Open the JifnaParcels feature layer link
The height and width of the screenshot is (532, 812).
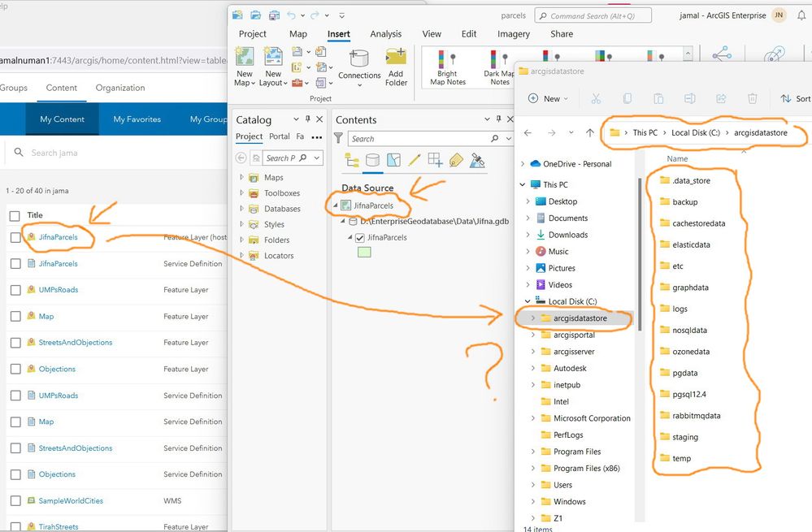[58, 237]
